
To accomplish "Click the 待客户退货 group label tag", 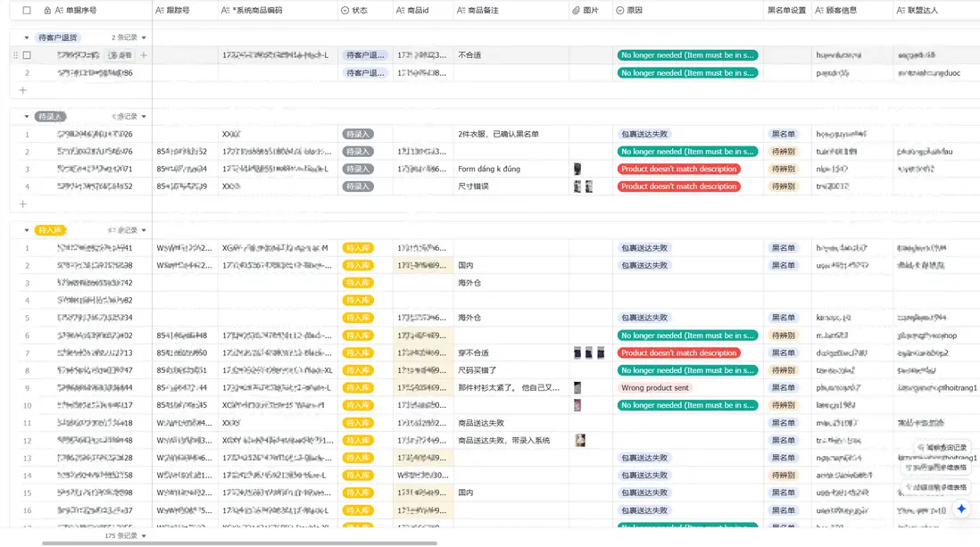I will click(x=57, y=37).
